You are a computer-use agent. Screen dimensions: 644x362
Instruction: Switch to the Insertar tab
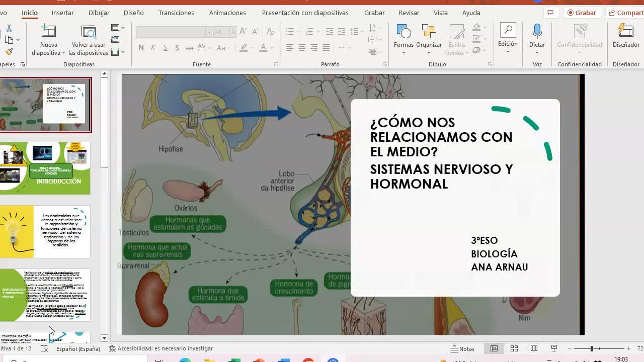click(63, 13)
